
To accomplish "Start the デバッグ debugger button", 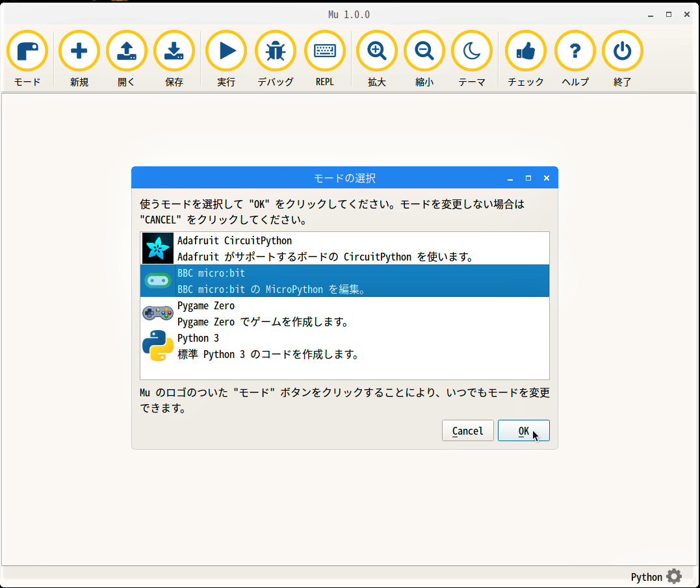I will 276,59.
